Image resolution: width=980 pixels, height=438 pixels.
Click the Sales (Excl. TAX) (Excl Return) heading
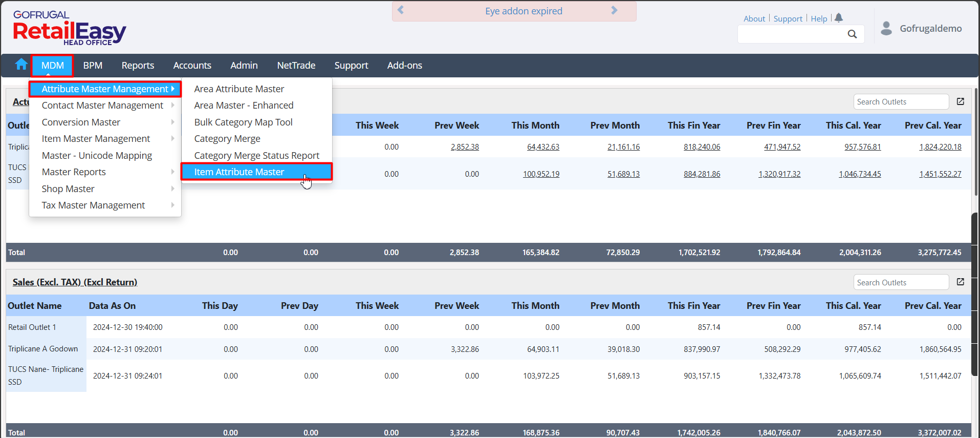[x=75, y=282]
